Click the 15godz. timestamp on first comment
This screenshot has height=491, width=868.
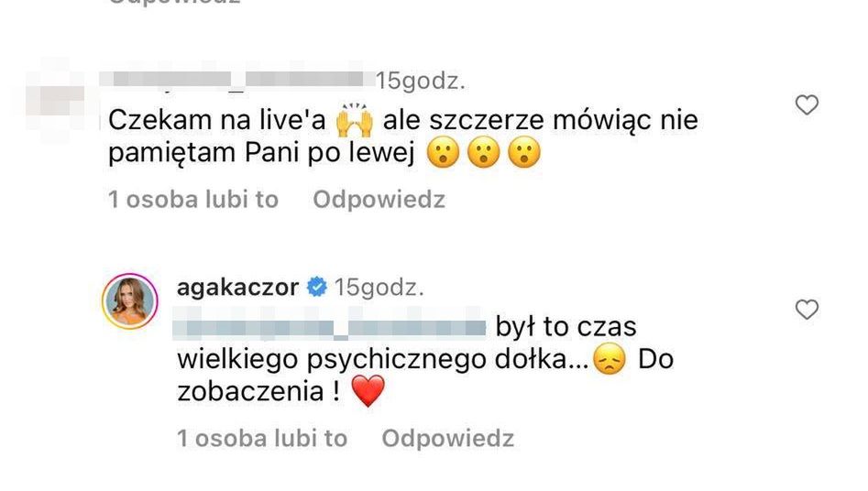point(421,81)
